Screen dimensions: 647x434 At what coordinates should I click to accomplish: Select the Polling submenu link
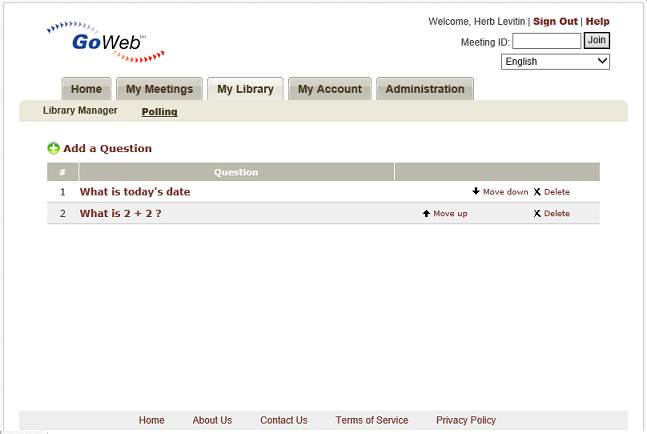point(159,111)
